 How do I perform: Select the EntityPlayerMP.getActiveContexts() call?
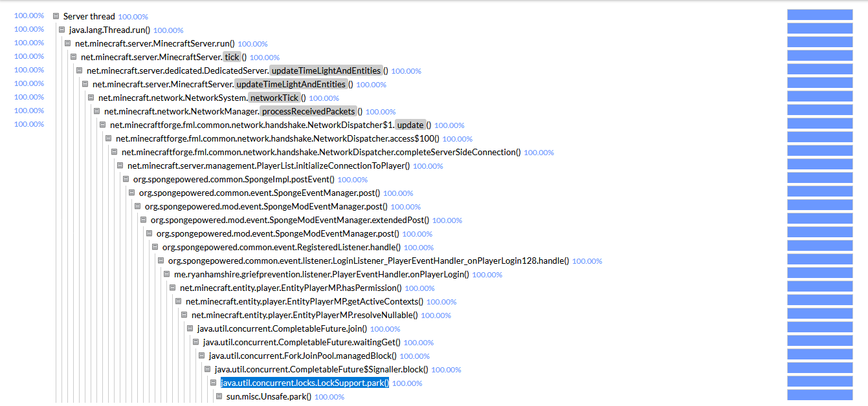point(298,301)
